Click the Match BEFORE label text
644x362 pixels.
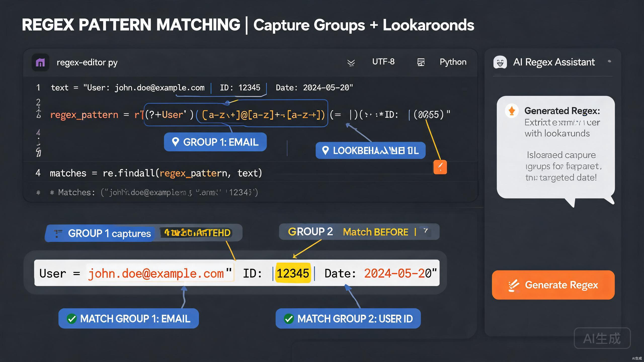click(x=375, y=232)
